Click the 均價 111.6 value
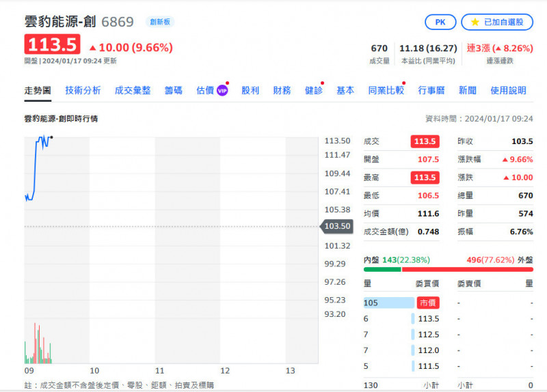Viewport: 547px width, 392px height. 429,214
